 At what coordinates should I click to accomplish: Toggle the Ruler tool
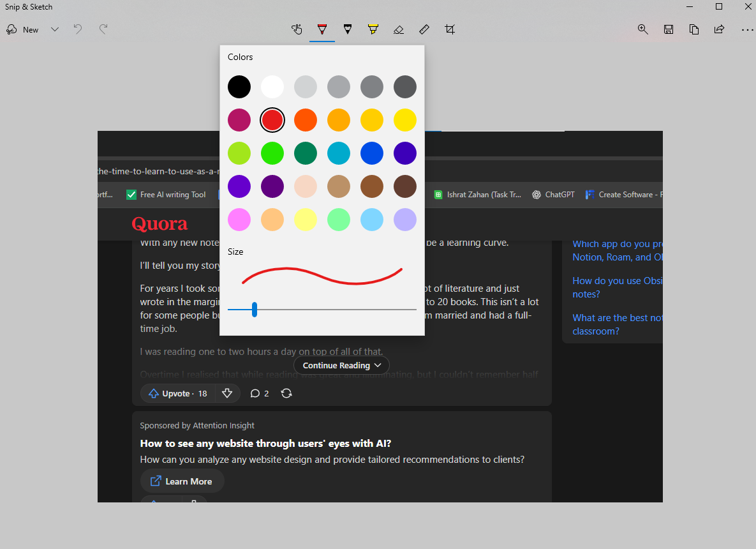[424, 29]
